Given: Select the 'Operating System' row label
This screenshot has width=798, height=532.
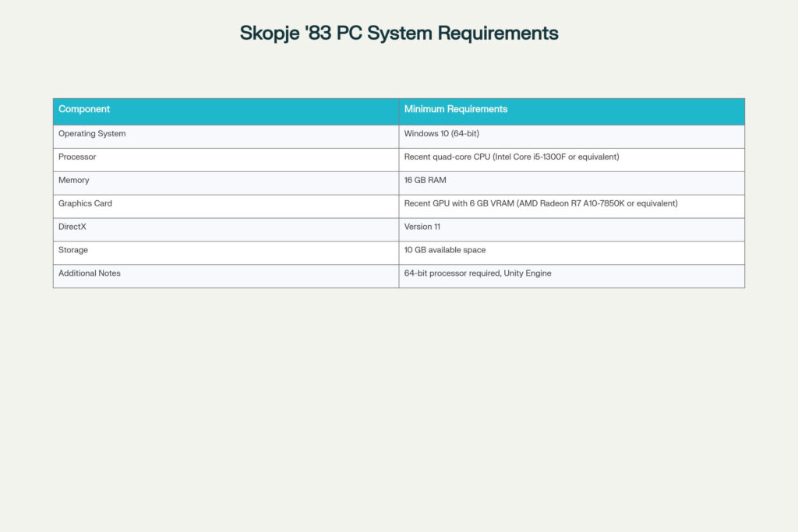Looking at the screenshot, I should click(x=94, y=133).
